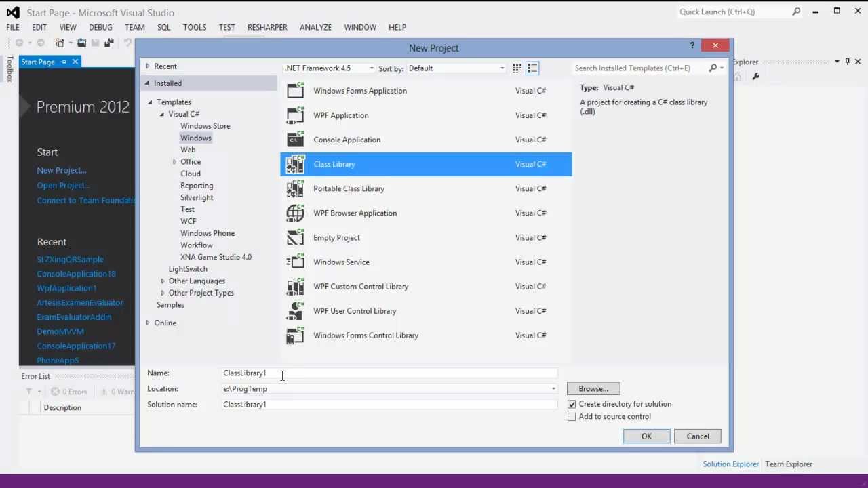The image size is (868, 488).
Task: Open recent project ConsoleApplication18
Action: (x=76, y=274)
